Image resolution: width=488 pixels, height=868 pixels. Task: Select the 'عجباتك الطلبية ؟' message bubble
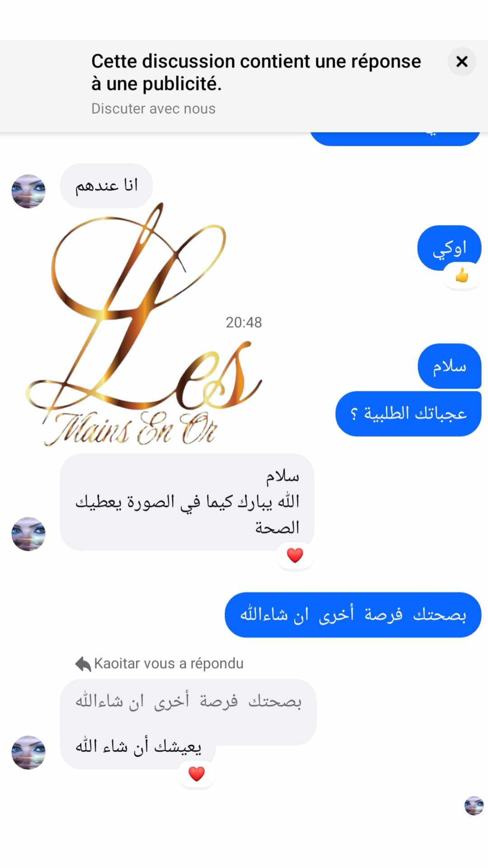408,414
